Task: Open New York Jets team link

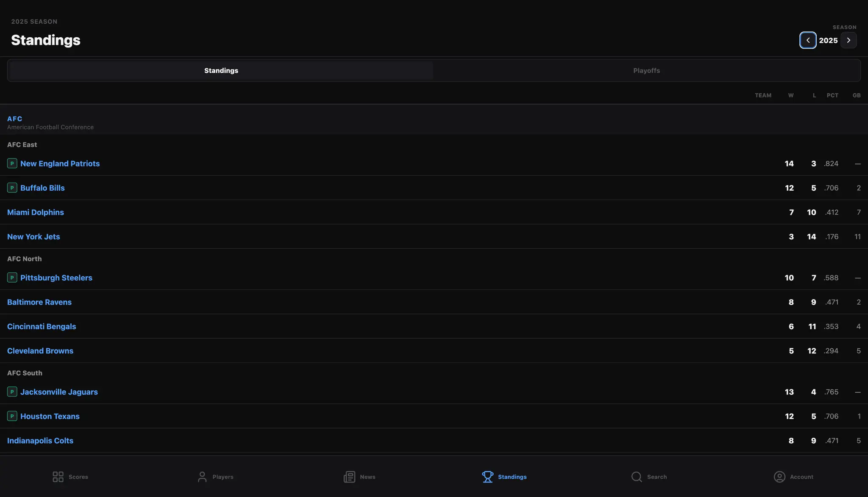Action: tap(33, 236)
